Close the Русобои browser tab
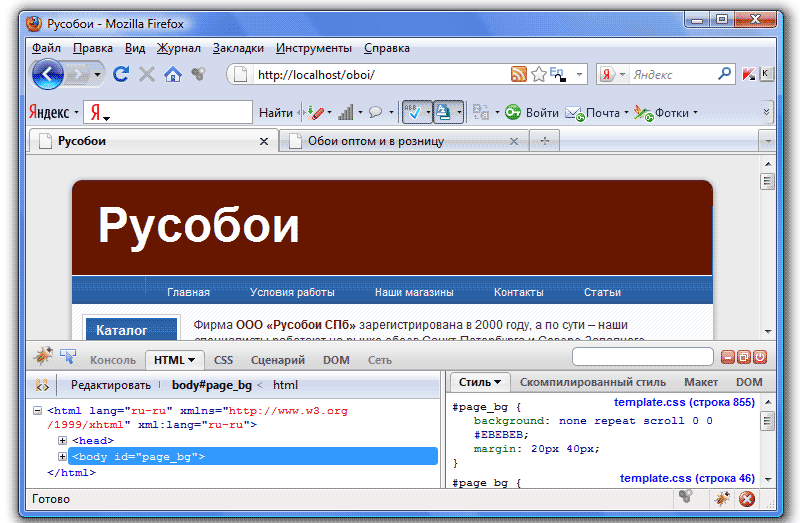 click(264, 142)
